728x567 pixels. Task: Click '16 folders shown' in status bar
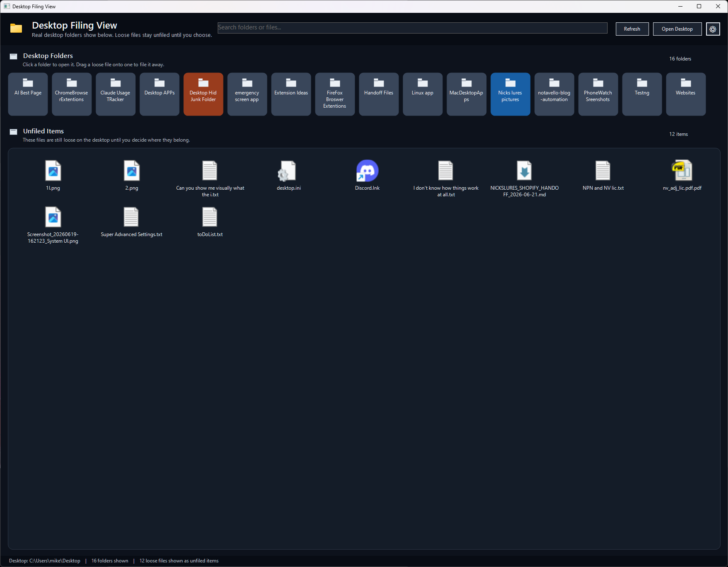tap(110, 561)
